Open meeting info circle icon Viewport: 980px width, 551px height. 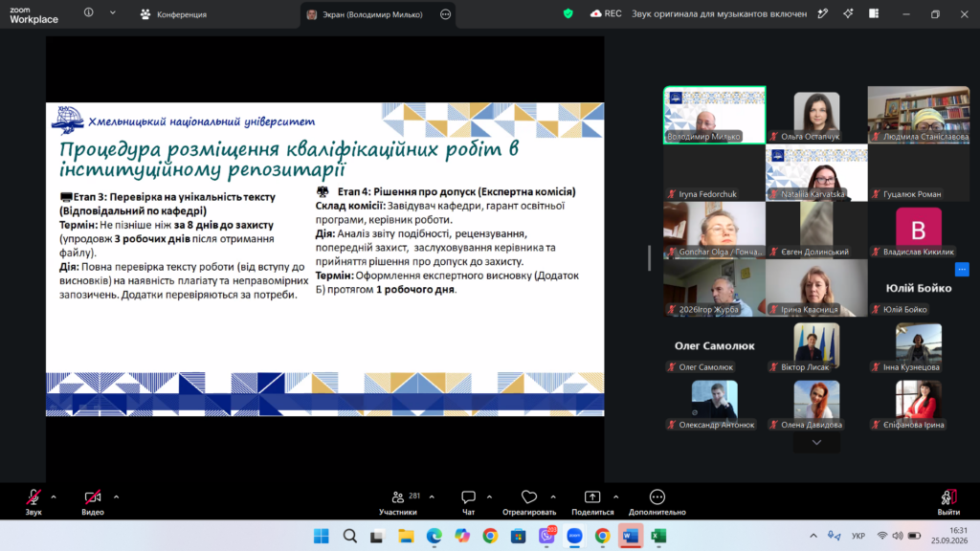click(89, 12)
